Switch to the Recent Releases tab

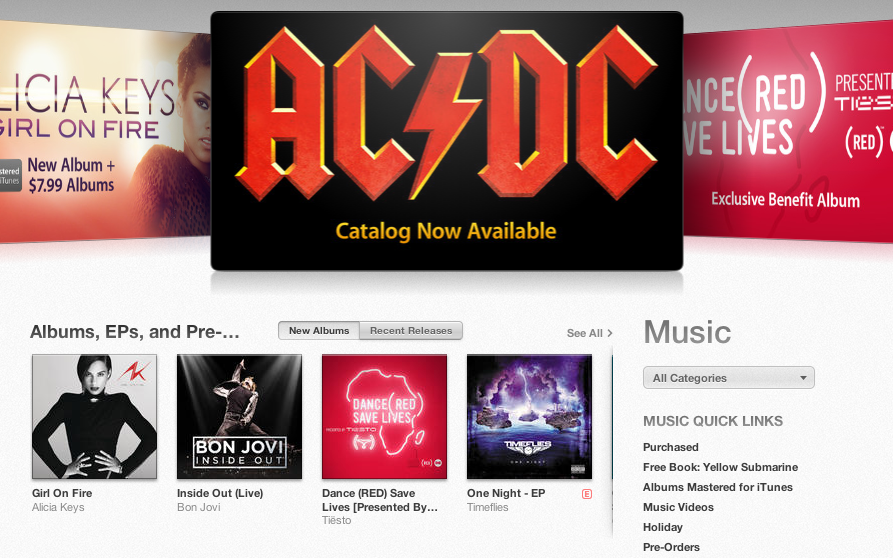pyautogui.click(x=411, y=331)
